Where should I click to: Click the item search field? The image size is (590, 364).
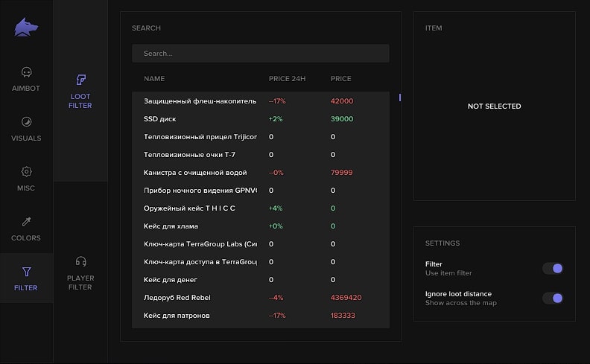260,54
